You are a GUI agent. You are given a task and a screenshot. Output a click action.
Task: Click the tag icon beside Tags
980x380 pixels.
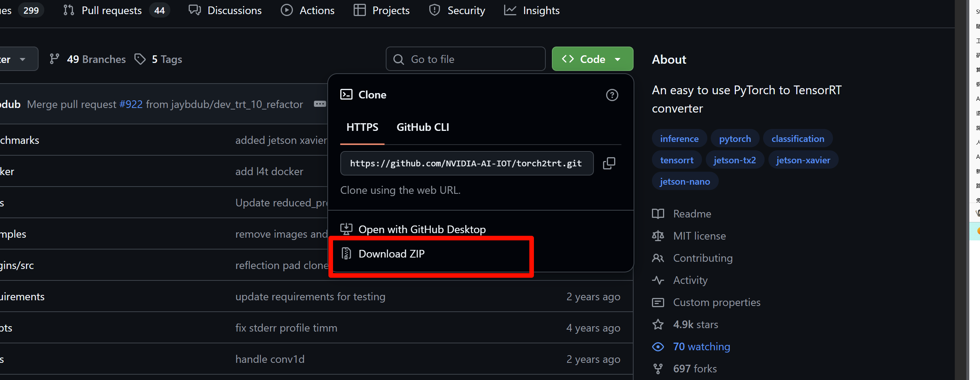140,59
